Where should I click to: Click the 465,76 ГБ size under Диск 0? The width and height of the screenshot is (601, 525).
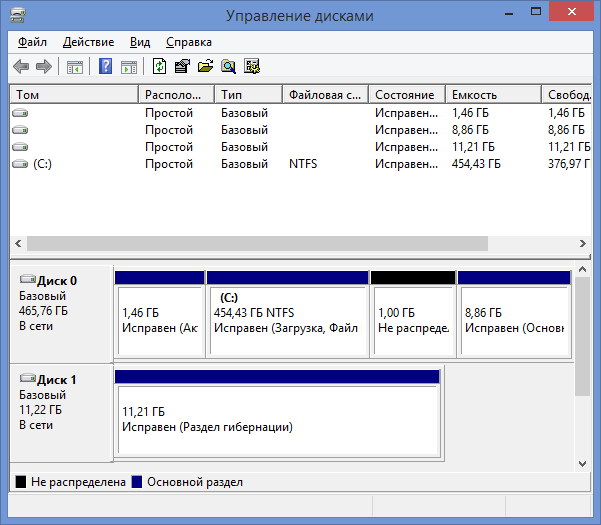tap(43, 311)
